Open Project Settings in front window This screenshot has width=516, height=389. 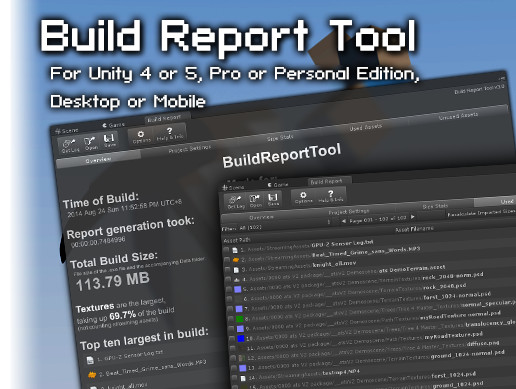tap(349, 211)
